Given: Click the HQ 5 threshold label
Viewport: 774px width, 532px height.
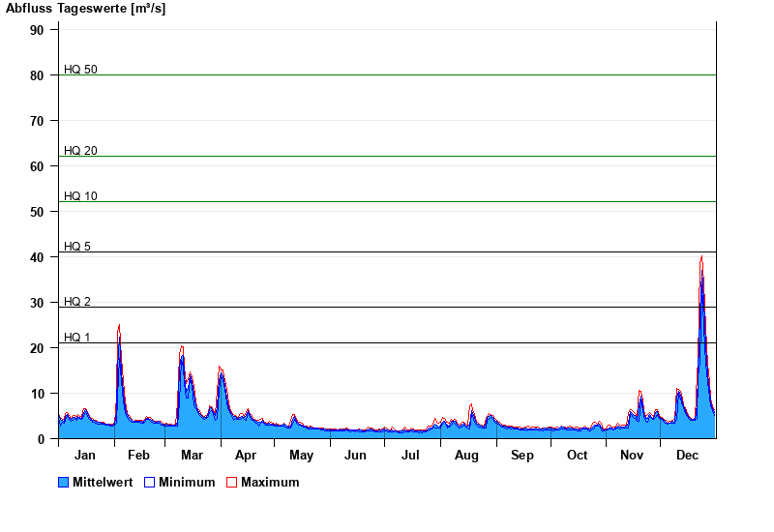Looking at the screenshot, I should click(77, 247).
